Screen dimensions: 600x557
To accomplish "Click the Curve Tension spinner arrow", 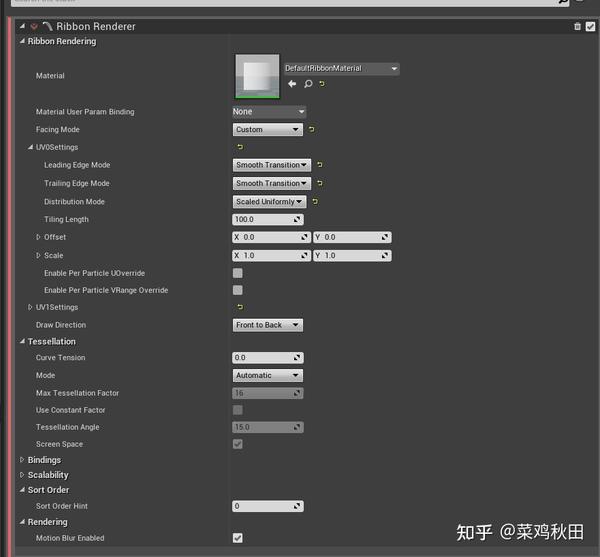I will point(297,358).
